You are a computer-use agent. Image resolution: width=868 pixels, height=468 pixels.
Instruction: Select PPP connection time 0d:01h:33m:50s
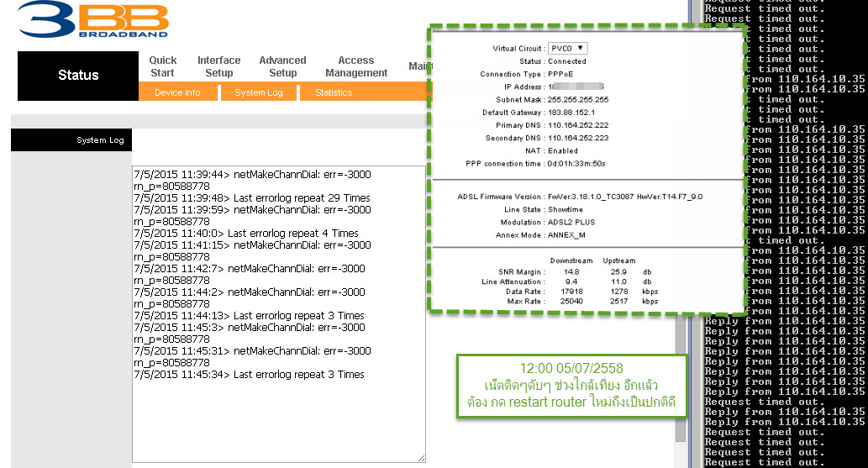pyautogui.click(x=576, y=164)
